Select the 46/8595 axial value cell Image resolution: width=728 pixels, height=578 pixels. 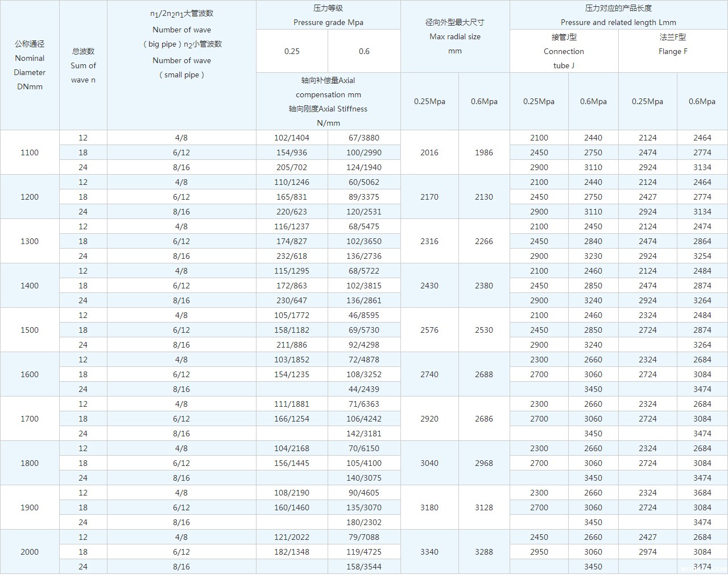(x=364, y=315)
